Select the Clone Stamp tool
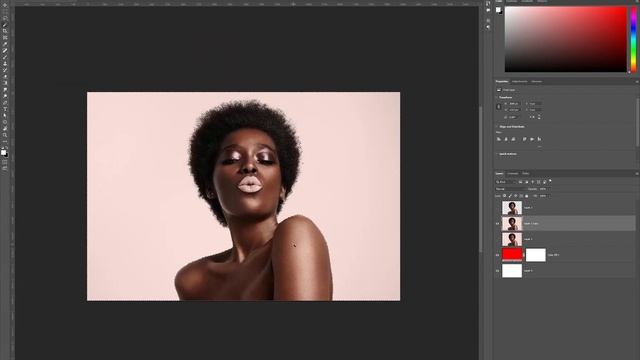Screen dimensions: 640x360 click(5, 64)
